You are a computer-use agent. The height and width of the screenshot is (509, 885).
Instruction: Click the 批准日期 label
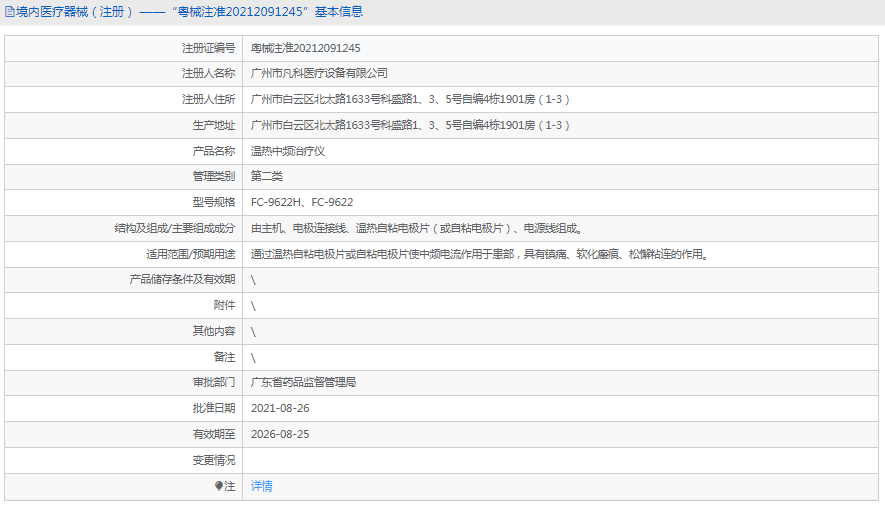click(213, 408)
